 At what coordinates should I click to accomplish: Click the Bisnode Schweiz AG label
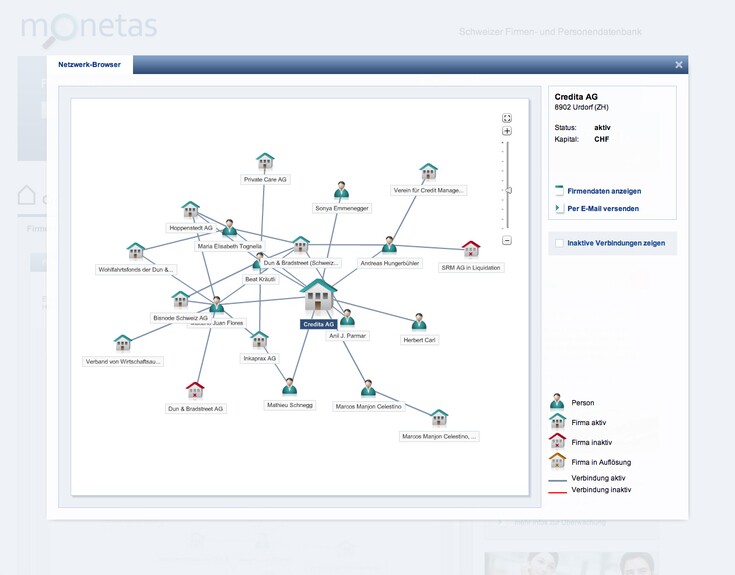click(180, 318)
